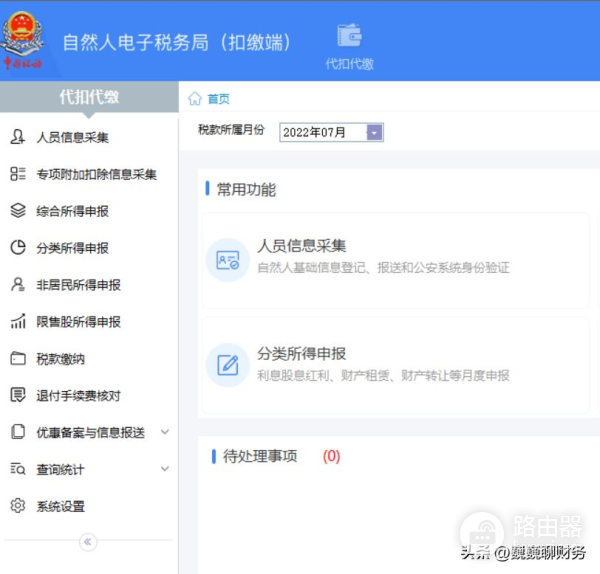Click the 人员信息采集 card title

(x=302, y=246)
